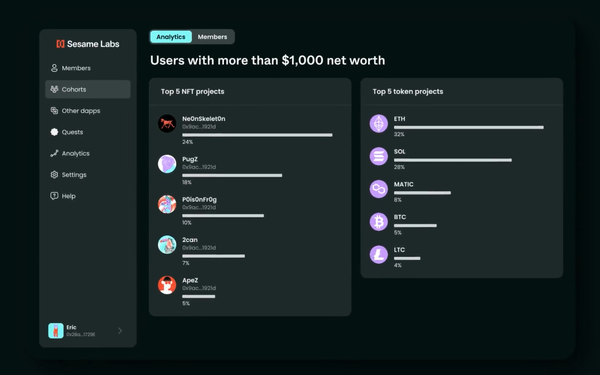The image size is (600, 375).
Task: Open the Help section
Action: point(88,196)
